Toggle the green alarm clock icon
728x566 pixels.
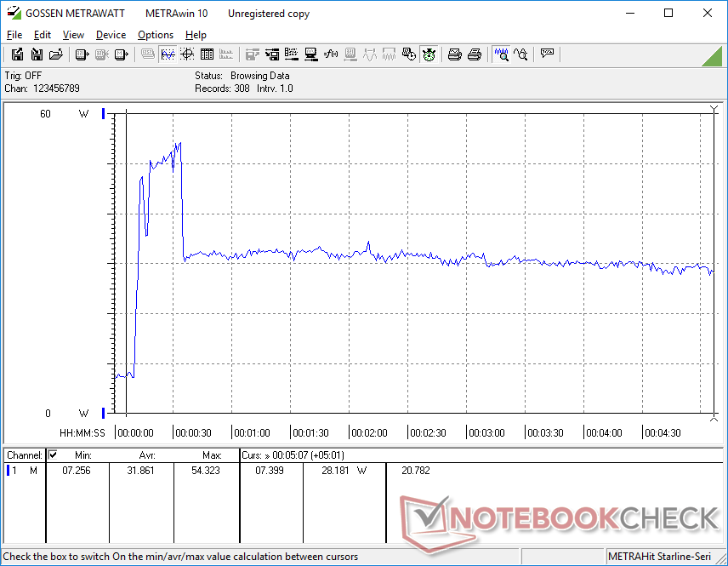pos(429,54)
